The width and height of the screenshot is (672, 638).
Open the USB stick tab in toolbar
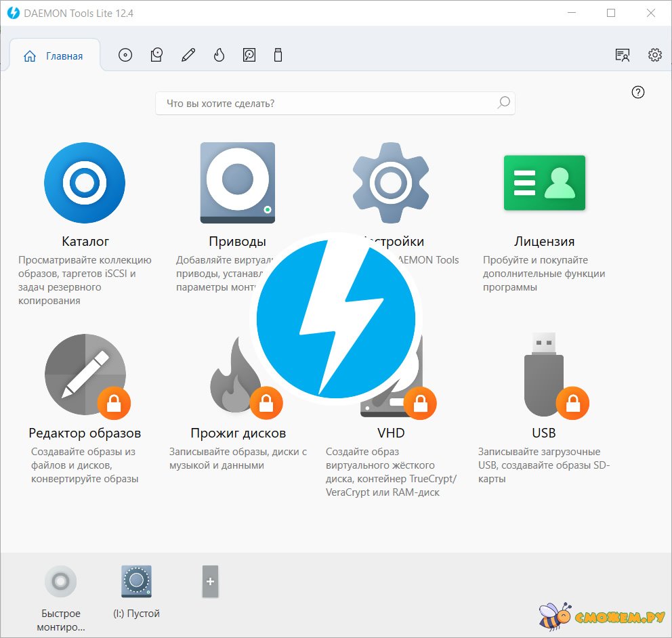click(x=278, y=56)
